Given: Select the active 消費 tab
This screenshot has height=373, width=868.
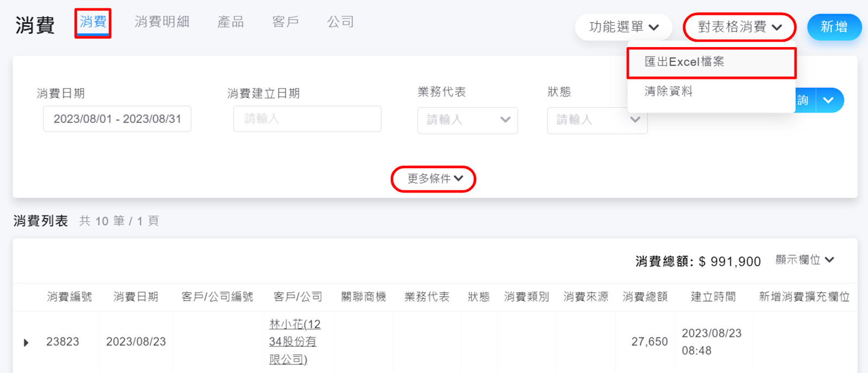Looking at the screenshot, I should pyautogui.click(x=93, y=22).
